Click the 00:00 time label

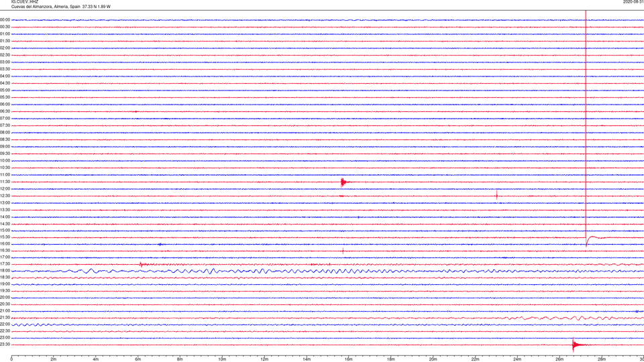[x=5, y=19]
